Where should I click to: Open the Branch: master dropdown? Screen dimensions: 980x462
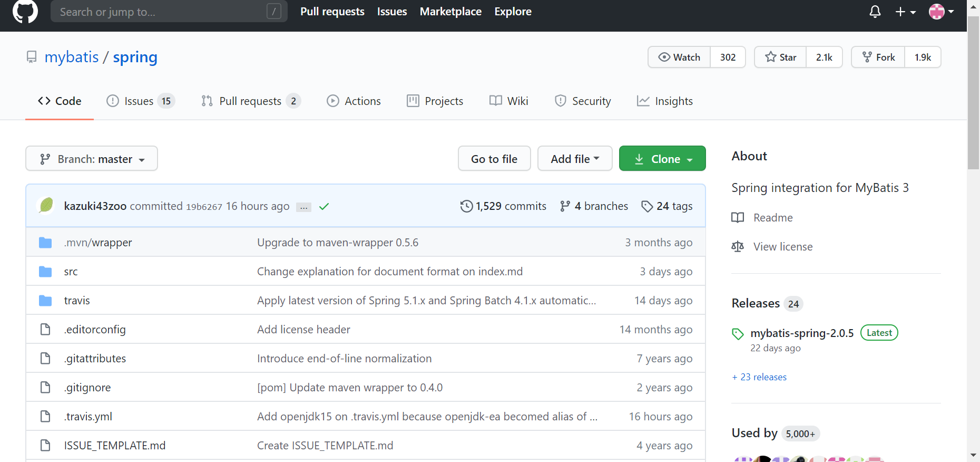[92, 159]
